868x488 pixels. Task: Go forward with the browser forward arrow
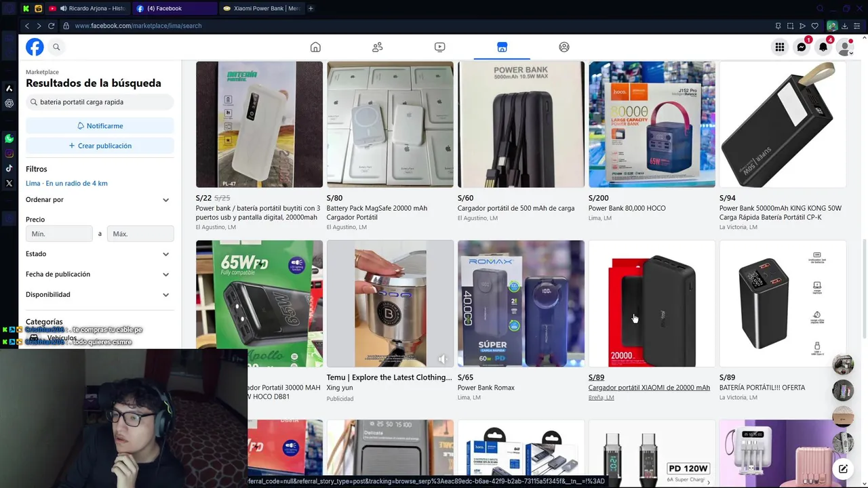pyautogui.click(x=39, y=26)
